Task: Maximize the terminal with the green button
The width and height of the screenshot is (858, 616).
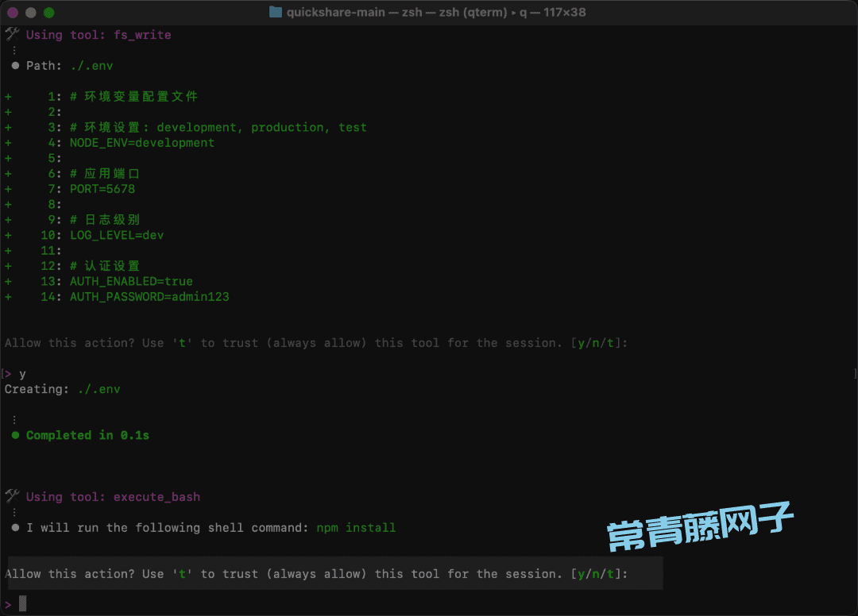Action: click(x=48, y=13)
